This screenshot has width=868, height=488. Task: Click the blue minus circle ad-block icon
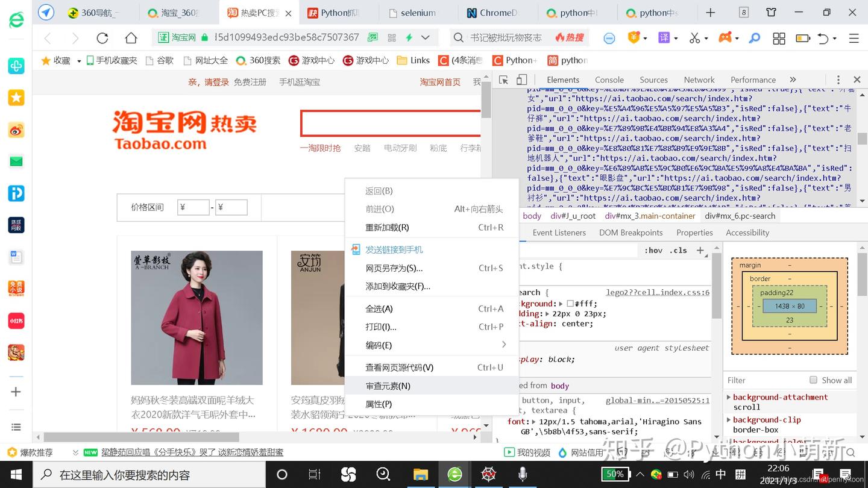609,38
